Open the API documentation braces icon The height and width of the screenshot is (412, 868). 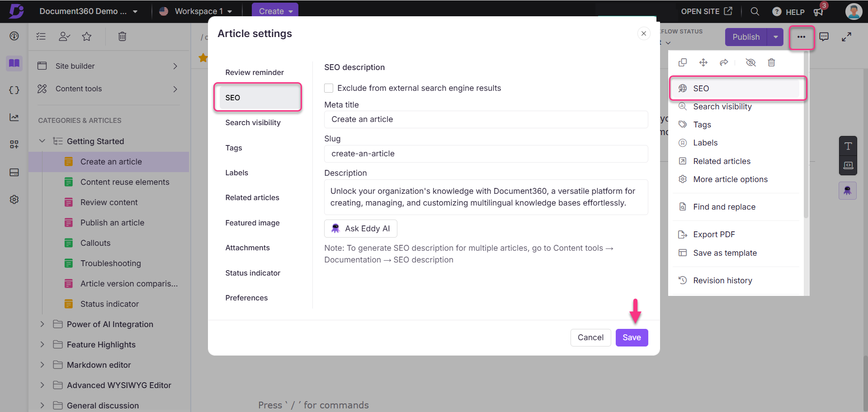[14, 90]
